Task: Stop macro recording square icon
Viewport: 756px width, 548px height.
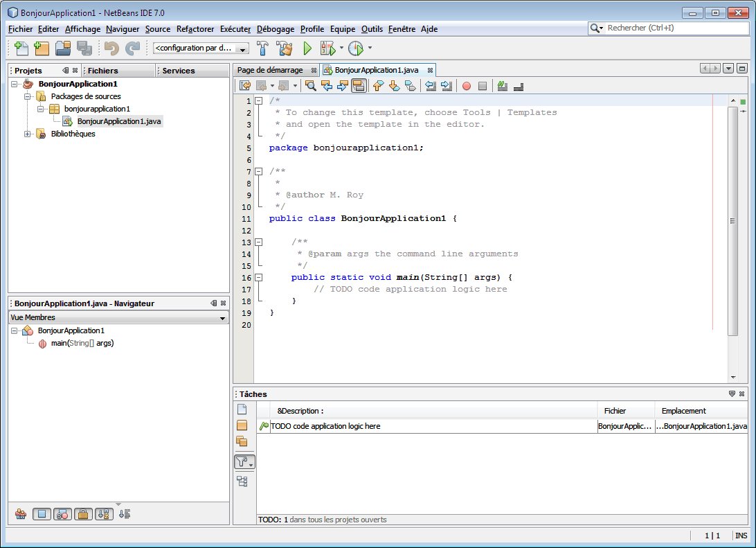Action: tap(482, 86)
